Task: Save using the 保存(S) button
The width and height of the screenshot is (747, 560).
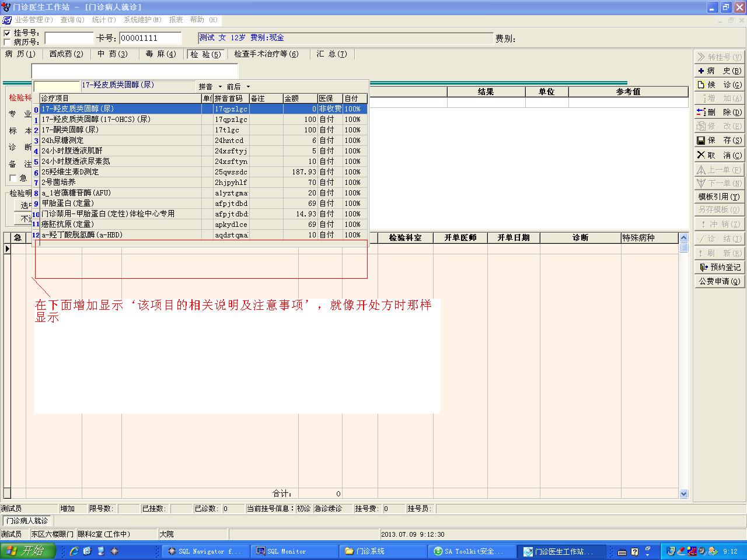Action: pyautogui.click(x=719, y=140)
